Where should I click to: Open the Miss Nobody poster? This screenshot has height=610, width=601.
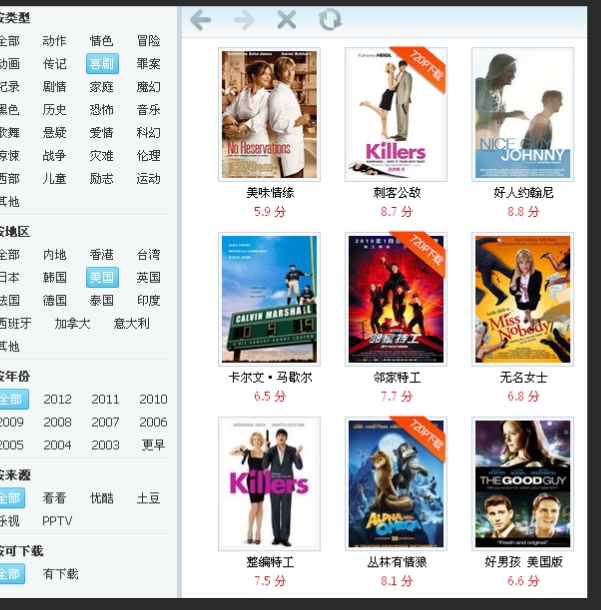pos(523,299)
